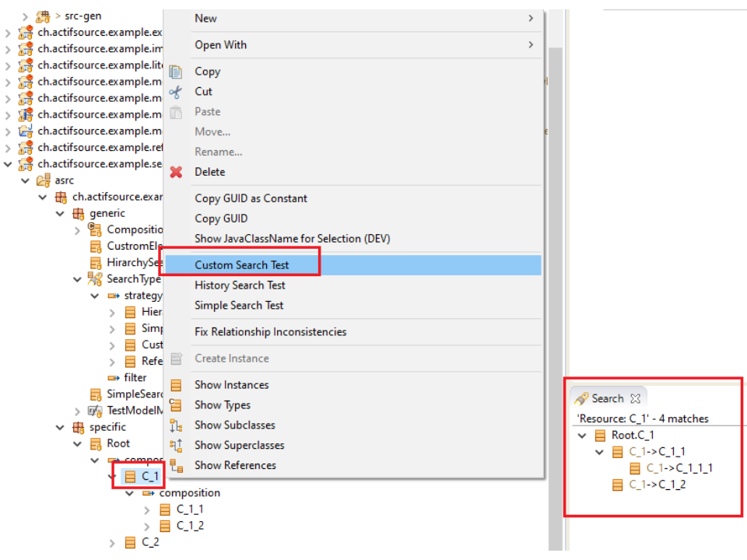Viewport: 747px width, 560px height.
Task: Choose Custom Search Test menu entry
Action: point(241,265)
